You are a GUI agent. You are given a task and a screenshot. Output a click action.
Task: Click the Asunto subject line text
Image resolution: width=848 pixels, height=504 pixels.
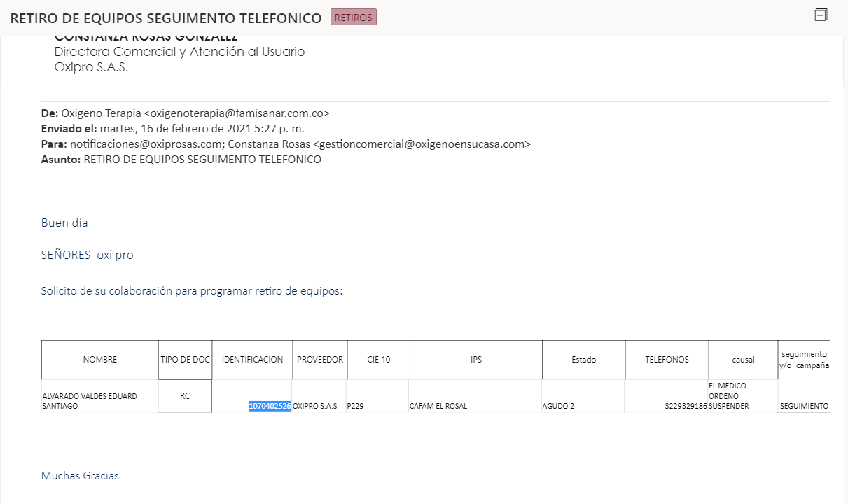202,160
